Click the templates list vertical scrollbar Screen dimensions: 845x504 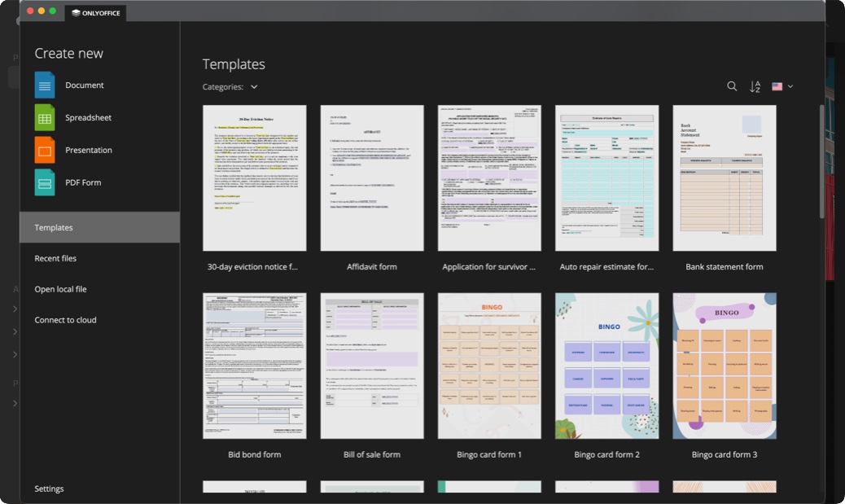click(822, 162)
